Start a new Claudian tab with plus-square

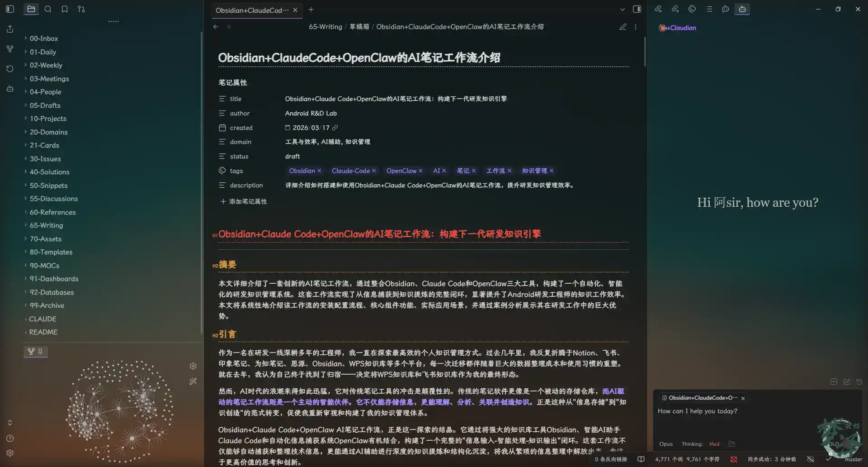point(834,382)
